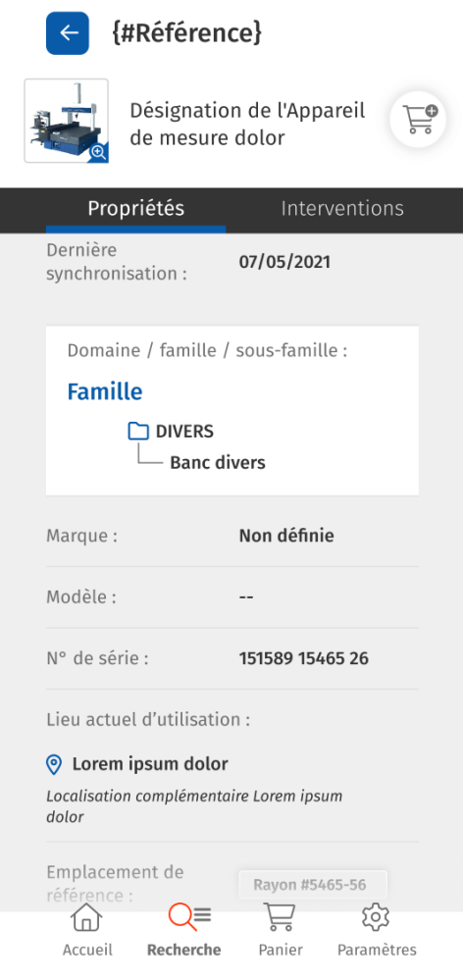Screen dimensions: 463x980
Task: Select the Banc divers sub-family item
Action: [x=218, y=463]
